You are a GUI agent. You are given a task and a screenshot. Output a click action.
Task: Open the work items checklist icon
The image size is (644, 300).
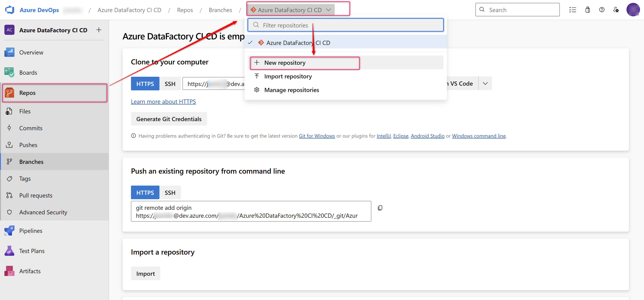pyautogui.click(x=573, y=10)
